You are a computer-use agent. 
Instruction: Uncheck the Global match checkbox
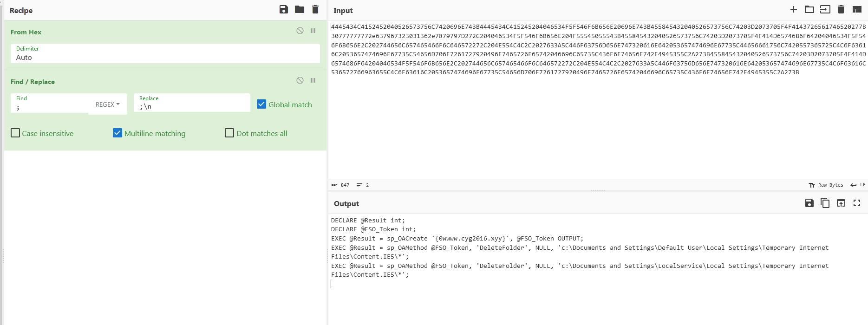pyautogui.click(x=261, y=104)
